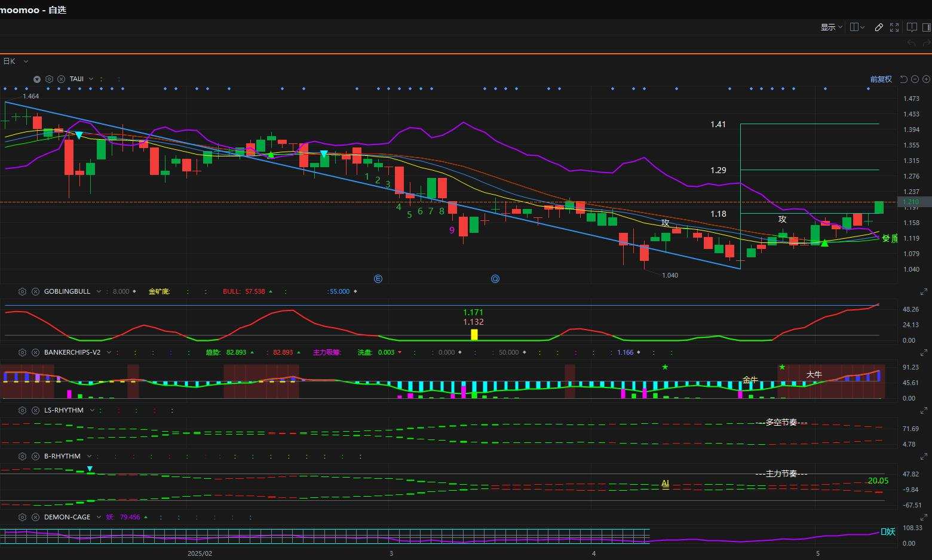Image resolution: width=932 pixels, height=560 pixels.
Task: Expand the B-RHYTHM name dropdown
Action: click(88, 456)
